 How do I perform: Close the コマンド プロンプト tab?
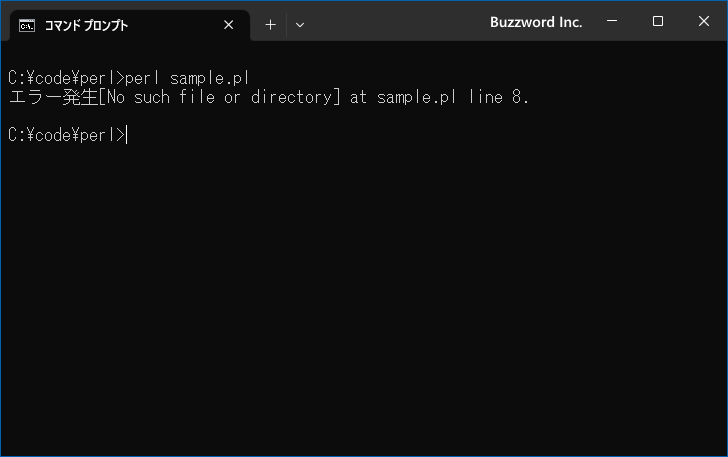coord(228,25)
